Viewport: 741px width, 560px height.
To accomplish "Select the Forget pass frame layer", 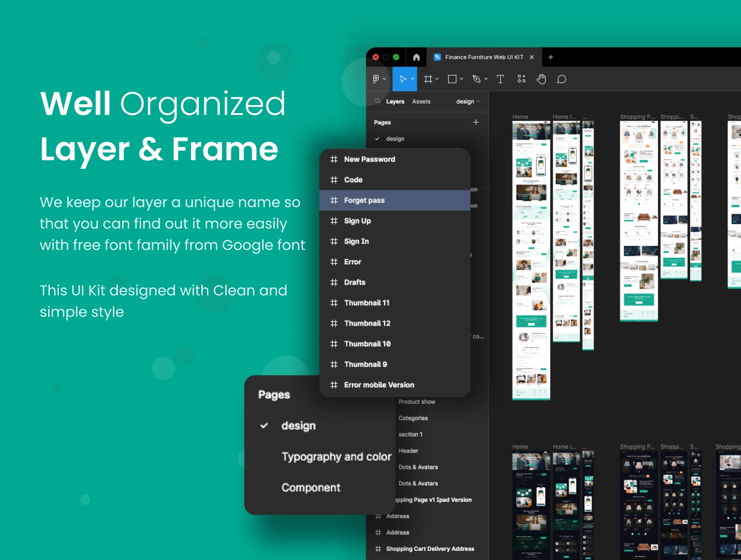I will click(395, 201).
